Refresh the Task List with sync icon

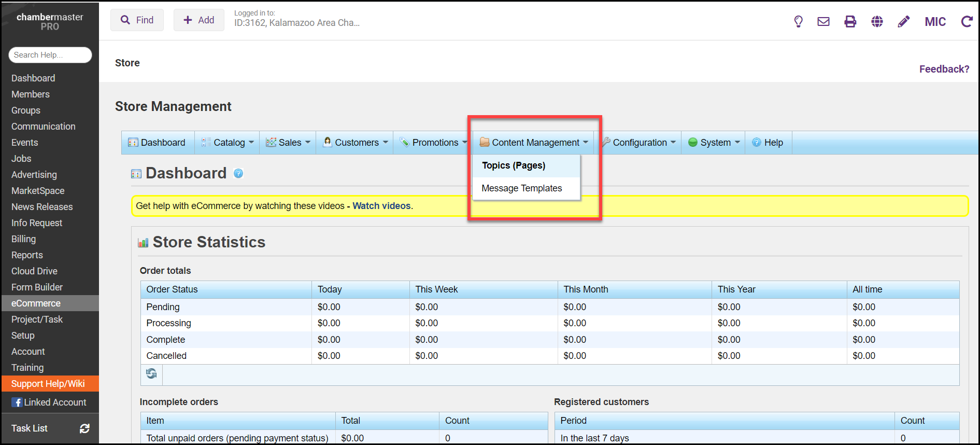tap(84, 428)
